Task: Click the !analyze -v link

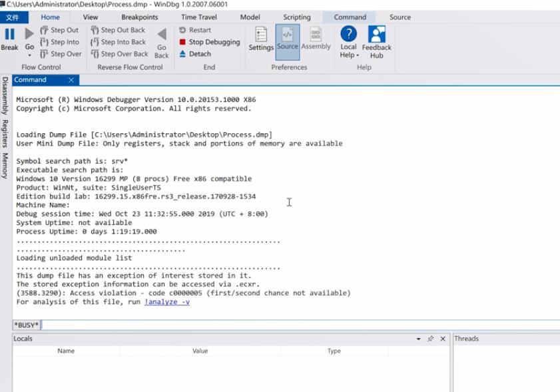Action: (167, 301)
